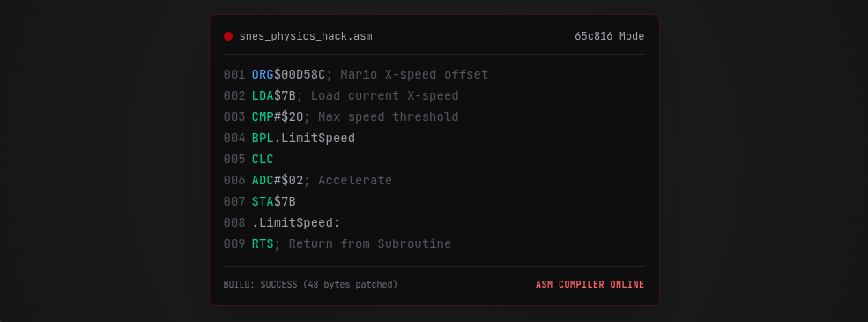Click the $00D58C address operand
868x322 pixels.
point(300,74)
